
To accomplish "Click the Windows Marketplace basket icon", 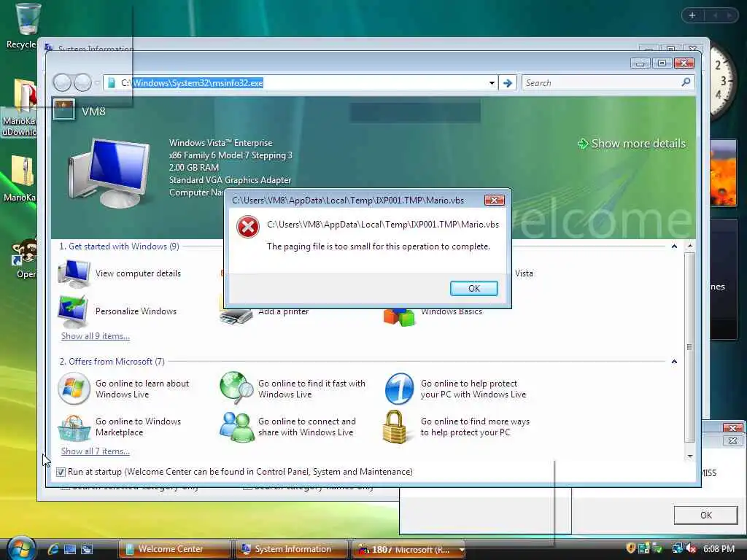I will (x=74, y=427).
